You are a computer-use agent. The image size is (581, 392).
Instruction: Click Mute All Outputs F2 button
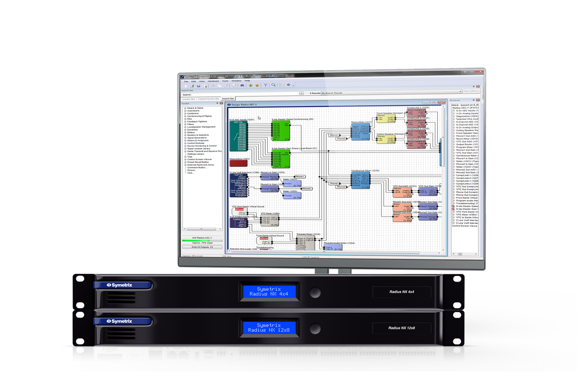coord(202,247)
